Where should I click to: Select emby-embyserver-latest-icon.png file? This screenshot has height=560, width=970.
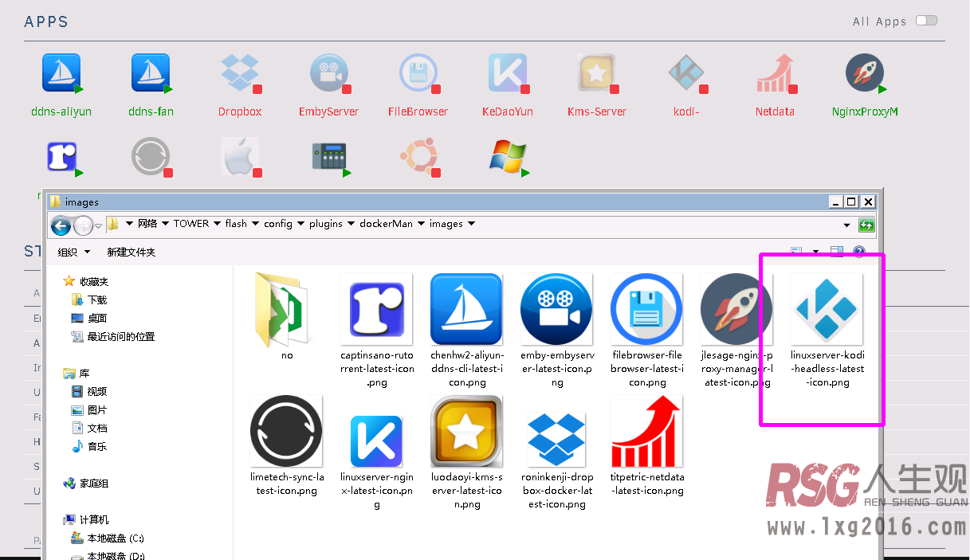pos(556,331)
